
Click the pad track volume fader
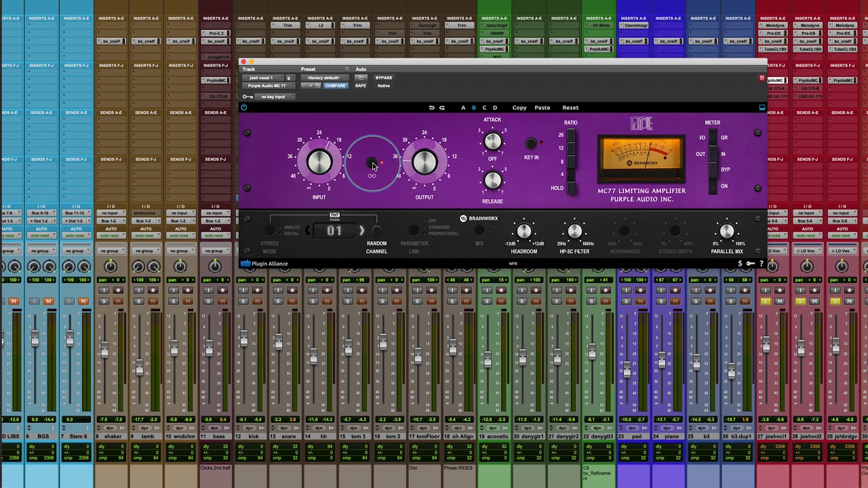[x=627, y=369]
